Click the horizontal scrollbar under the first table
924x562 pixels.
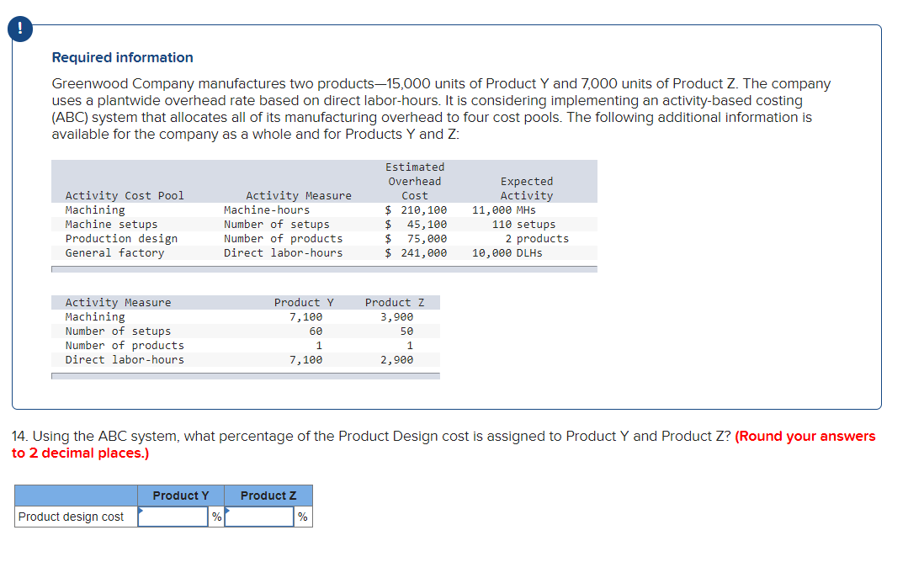pyautogui.click(x=324, y=269)
